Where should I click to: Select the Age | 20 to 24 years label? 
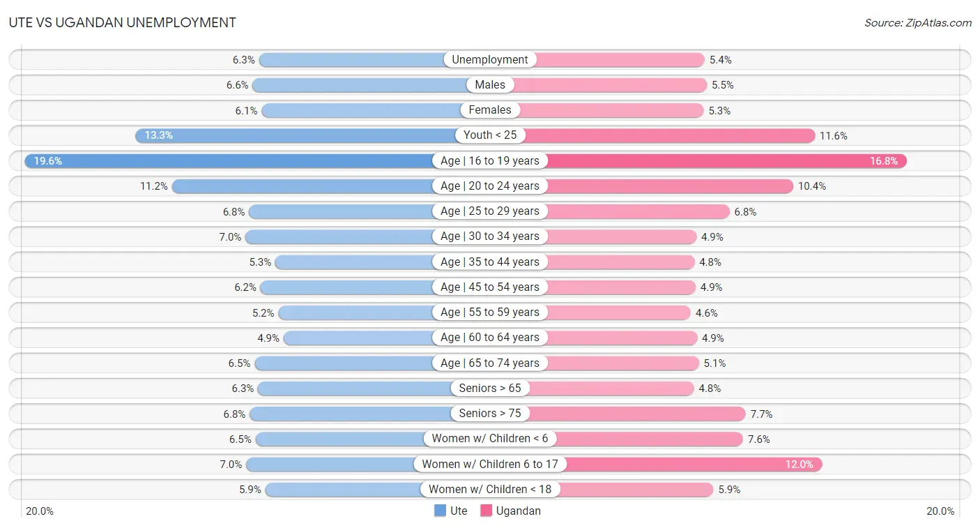[x=490, y=186]
